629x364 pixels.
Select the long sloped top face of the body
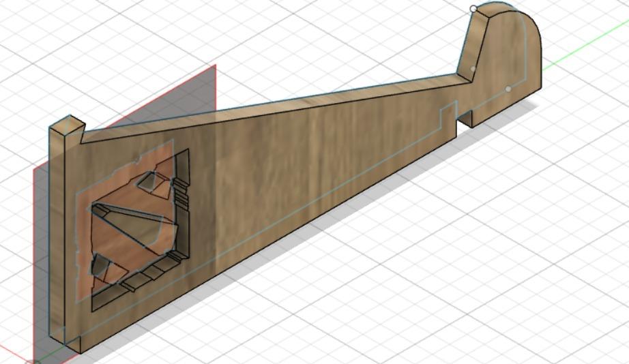(277, 108)
